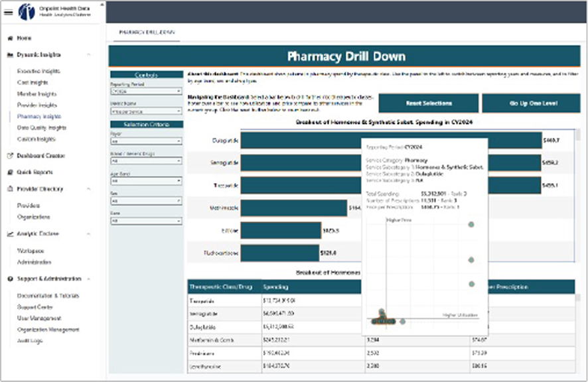Collapse the Dynamic Insights section chevron
Viewport: 588px width, 382px height.
89,55
